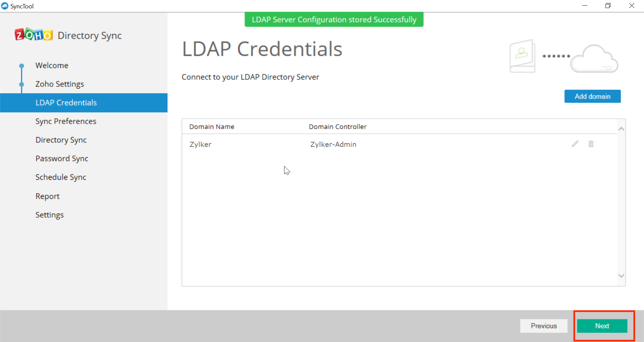Open the Settings section
The height and width of the screenshot is (342, 644).
49,215
